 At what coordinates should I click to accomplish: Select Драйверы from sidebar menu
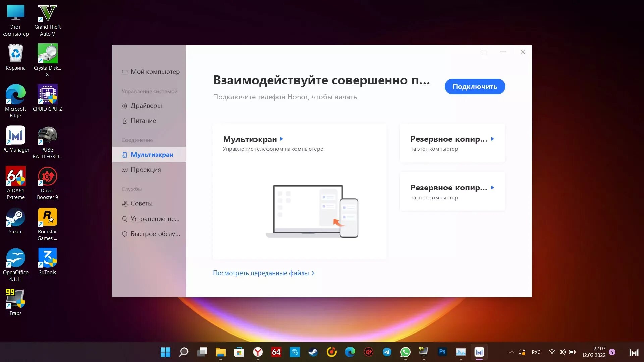click(x=146, y=105)
